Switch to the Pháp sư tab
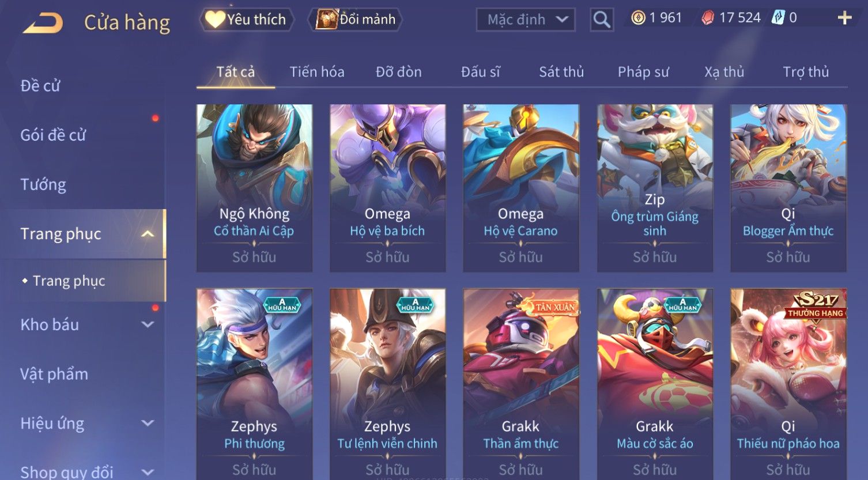The height and width of the screenshot is (480, 868). point(643,72)
